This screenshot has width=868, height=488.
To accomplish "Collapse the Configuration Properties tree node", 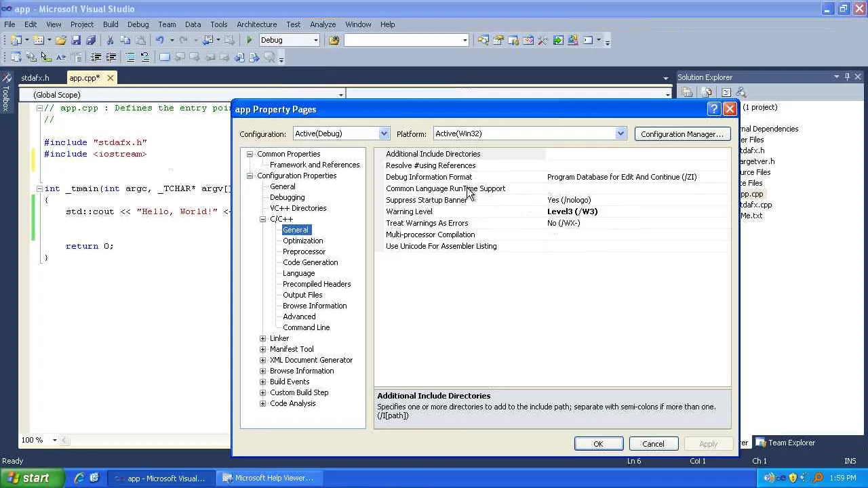I will coord(250,176).
